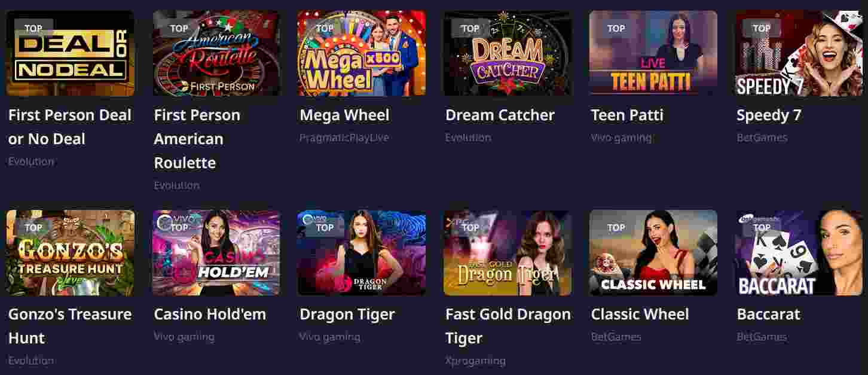Click the Fast Gold Dragon Tiger title

tap(508, 326)
